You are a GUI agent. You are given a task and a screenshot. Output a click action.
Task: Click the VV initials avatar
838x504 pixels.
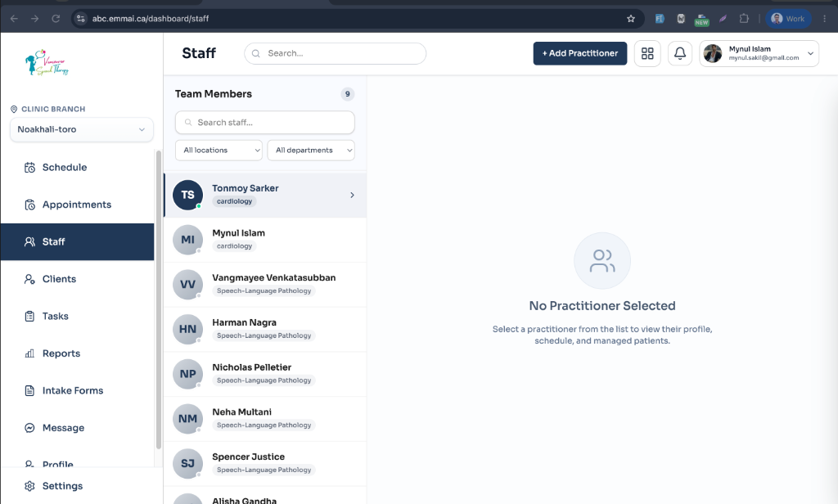tap(187, 285)
